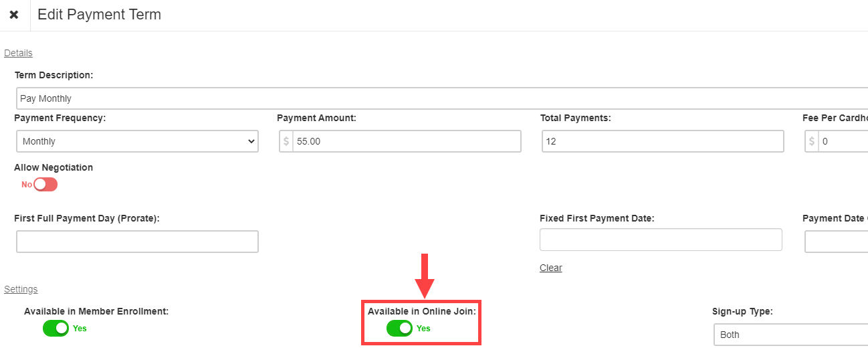
Task: Edit the Fee Per Cardholder field
Action: click(x=843, y=141)
